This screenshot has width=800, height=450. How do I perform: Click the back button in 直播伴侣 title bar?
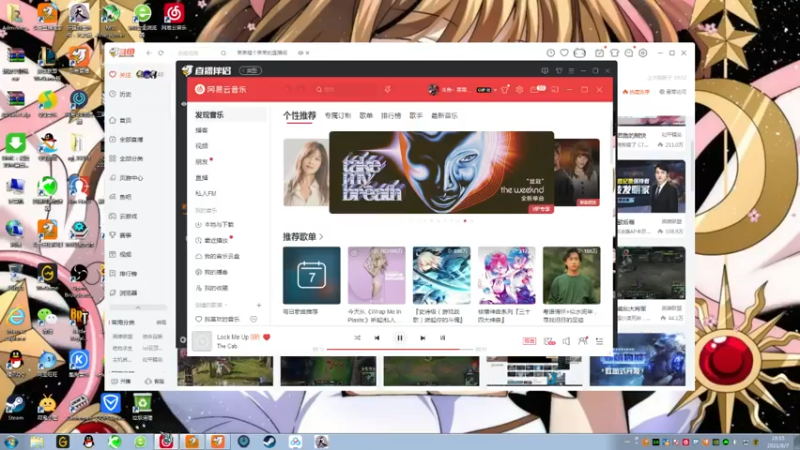tap(251, 70)
